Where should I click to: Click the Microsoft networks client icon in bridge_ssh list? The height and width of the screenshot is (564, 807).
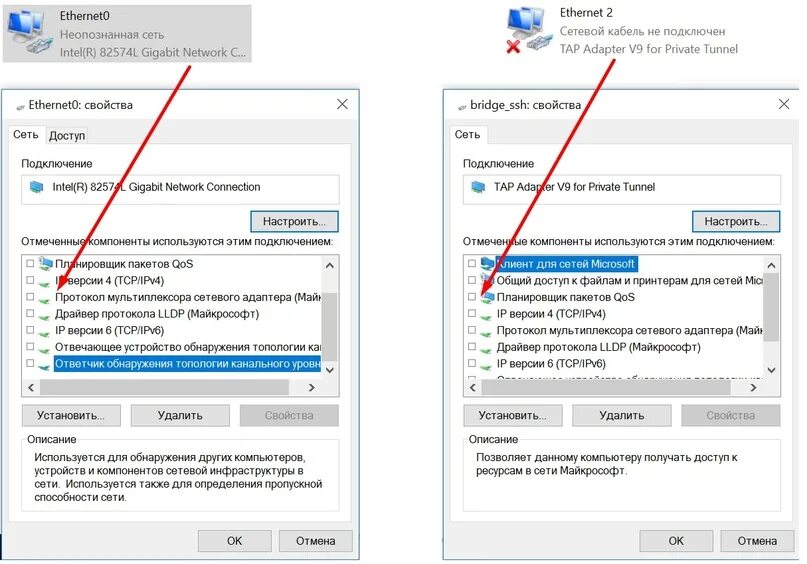click(x=487, y=264)
